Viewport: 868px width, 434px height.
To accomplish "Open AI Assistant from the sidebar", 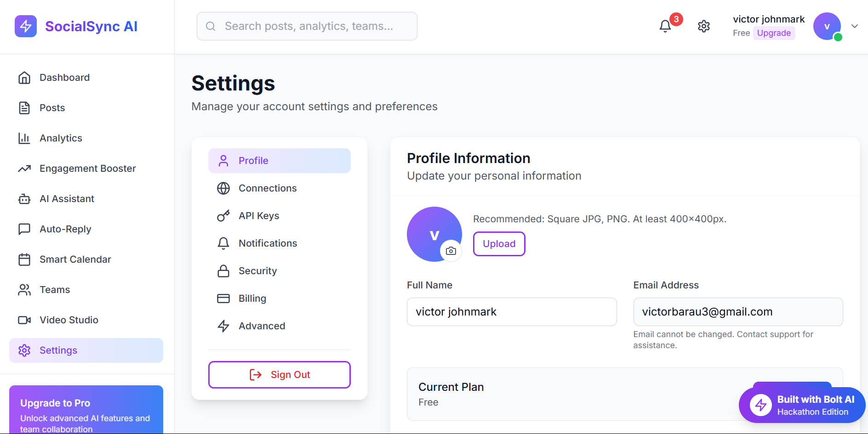I will (x=67, y=199).
